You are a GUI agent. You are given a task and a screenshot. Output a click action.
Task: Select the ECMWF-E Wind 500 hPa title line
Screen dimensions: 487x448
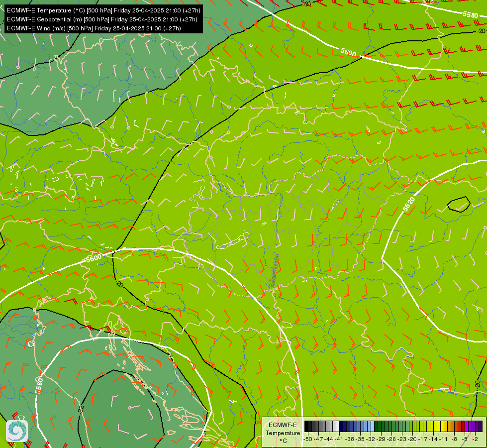(94, 28)
